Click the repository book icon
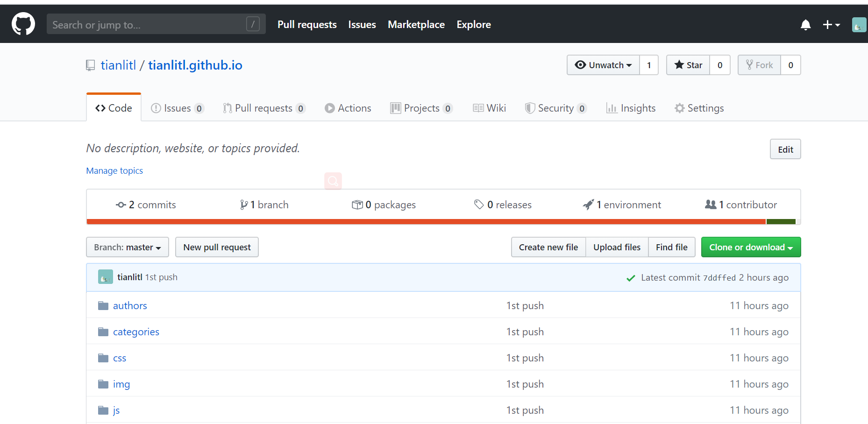This screenshot has width=868, height=424. coord(91,66)
